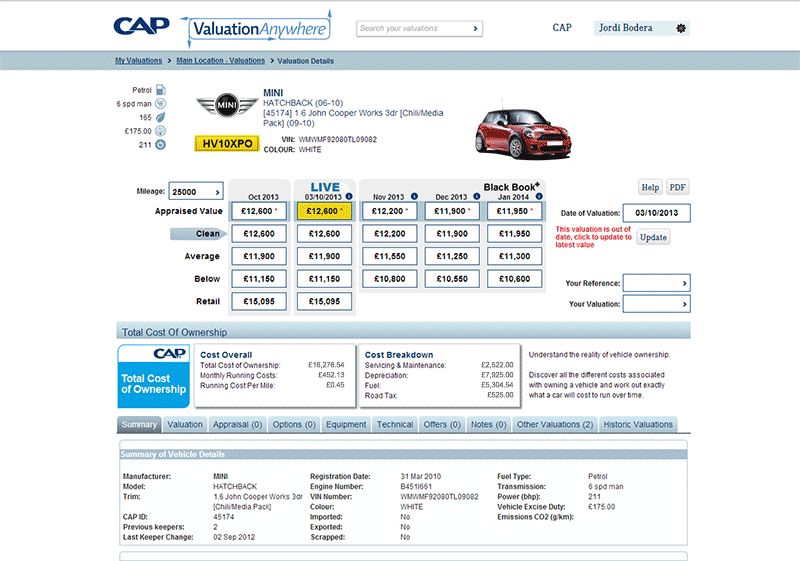Click the petrol fuel pump icon
This screenshot has width=800, height=561.
[160, 90]
